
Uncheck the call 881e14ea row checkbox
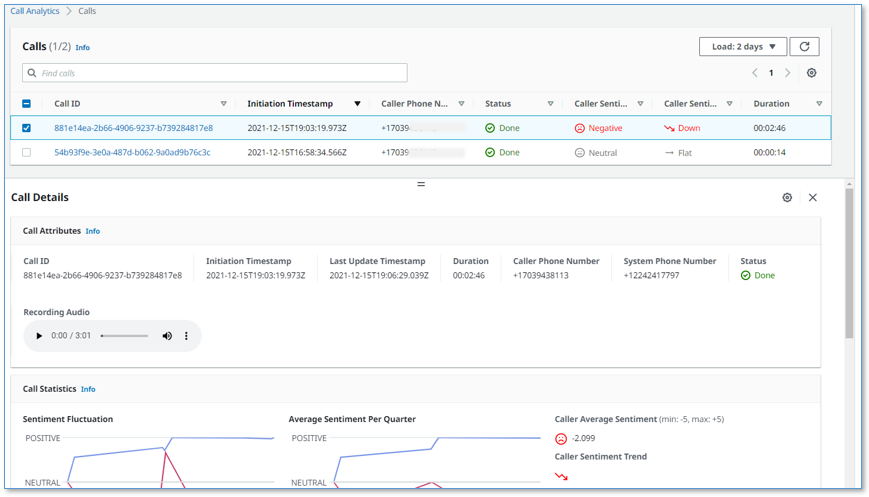click(27, 128)
